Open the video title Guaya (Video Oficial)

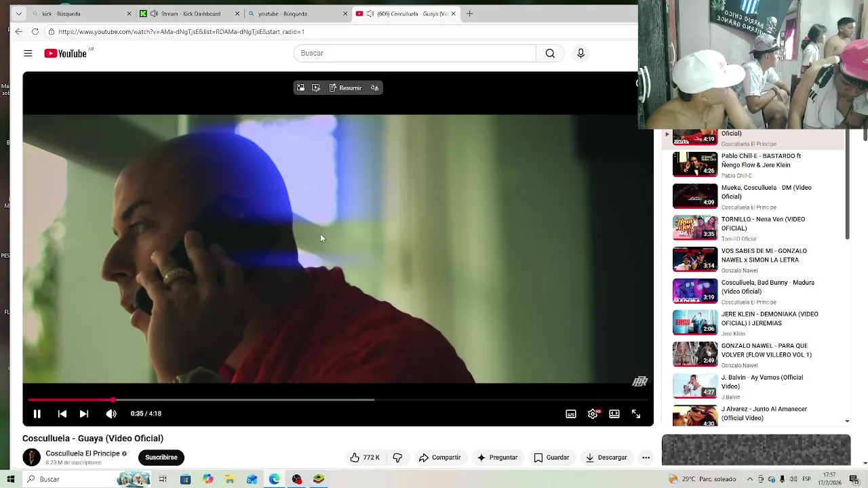coord(93,439)
